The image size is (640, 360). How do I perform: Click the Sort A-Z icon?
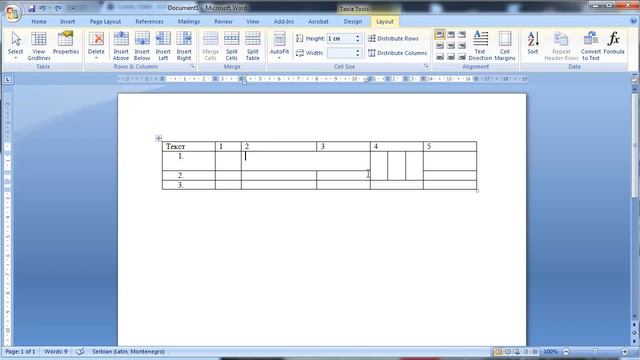[533, 39]
